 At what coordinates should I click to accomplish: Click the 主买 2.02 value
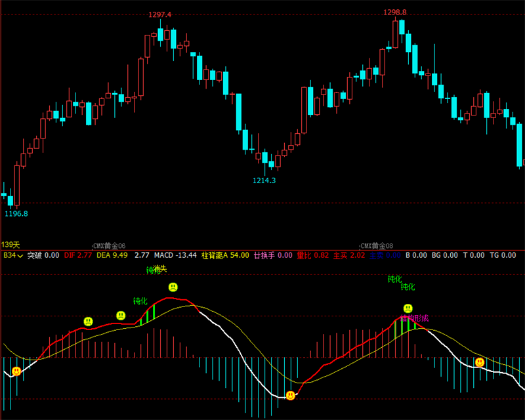click(x=349, y=255)
